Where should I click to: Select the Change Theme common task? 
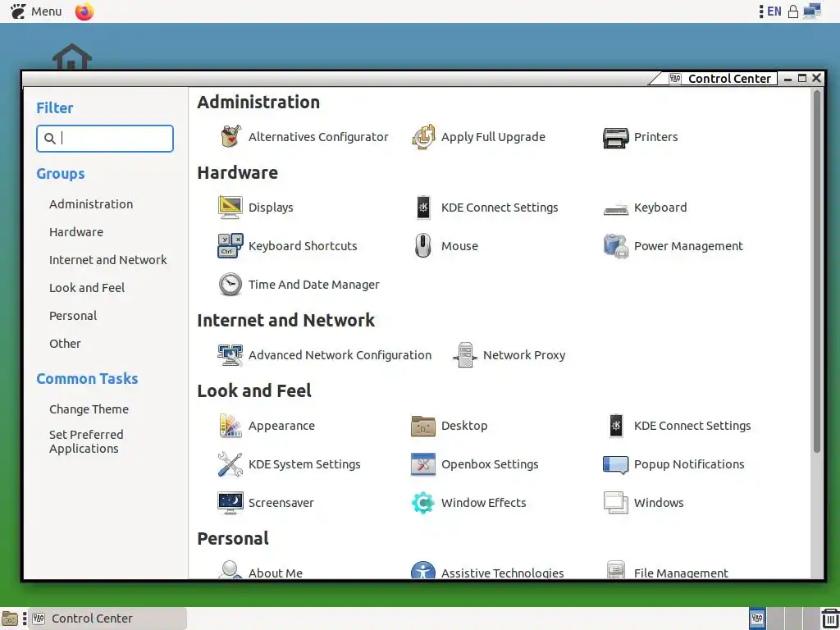89,409
